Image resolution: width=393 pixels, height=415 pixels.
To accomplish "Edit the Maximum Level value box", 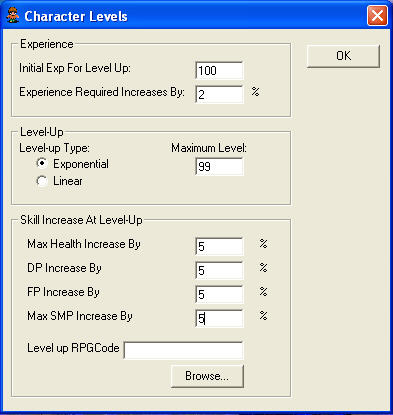I will click(219, 166).
